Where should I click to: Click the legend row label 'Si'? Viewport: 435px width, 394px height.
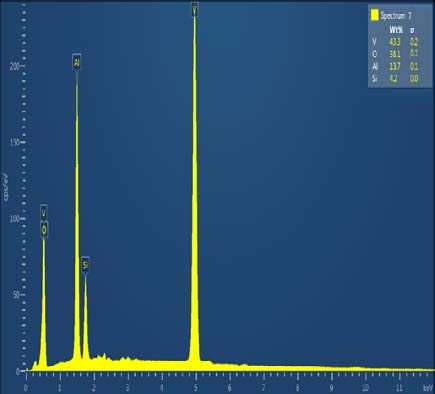coord(375,79)
